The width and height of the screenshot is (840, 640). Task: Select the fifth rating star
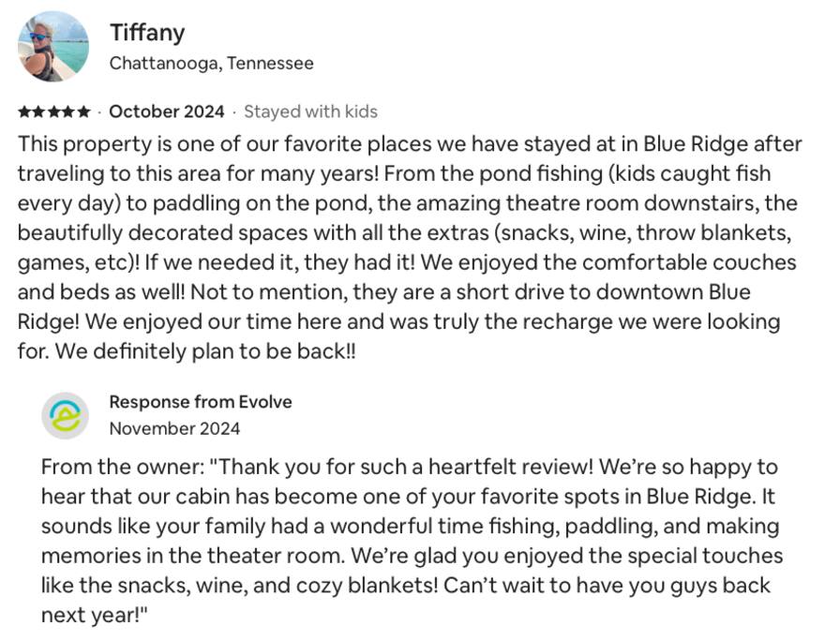tap(84, 112)
